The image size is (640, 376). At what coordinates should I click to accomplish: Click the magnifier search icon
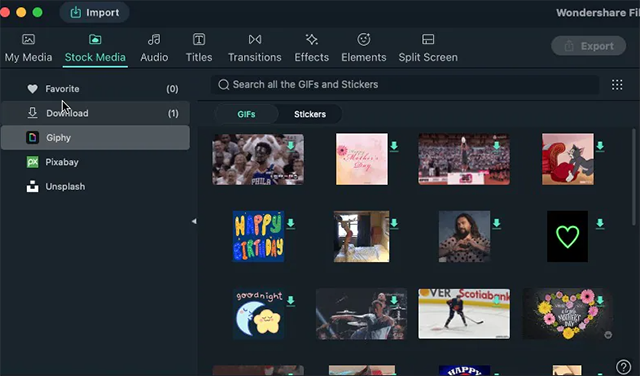tap(223, 85)
